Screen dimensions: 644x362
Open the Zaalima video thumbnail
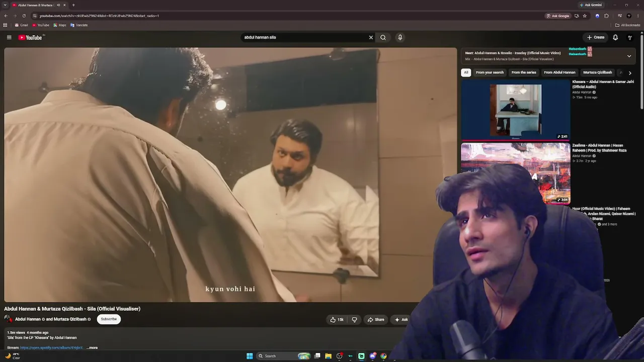click(516, 172)
